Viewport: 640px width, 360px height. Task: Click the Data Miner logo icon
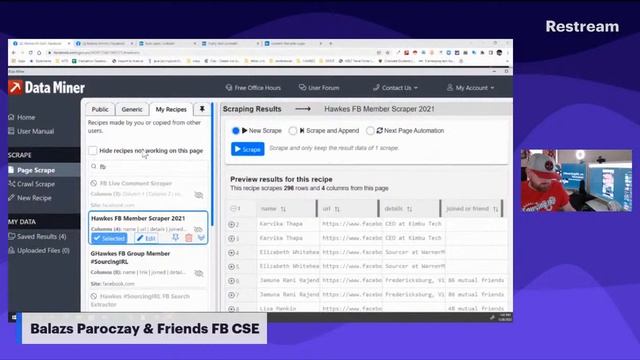15,87
